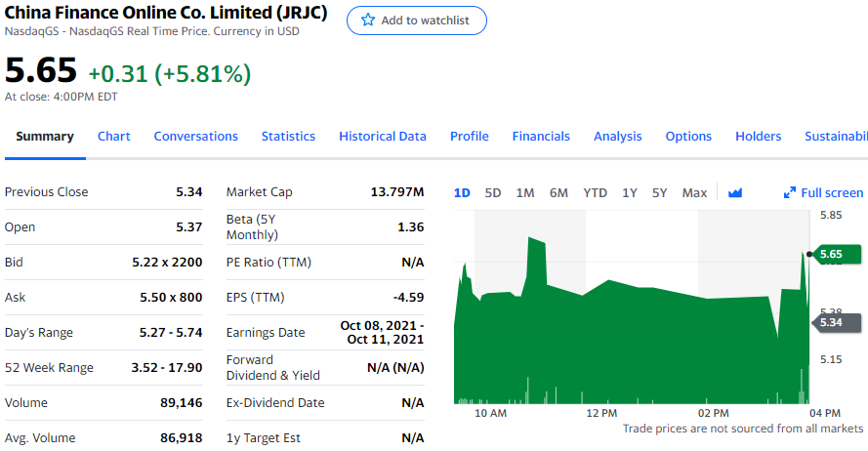Image resolution: width=868 pixels, height=451 pixels.
Task: Open the Chart tab
Action: pos(114,136)
